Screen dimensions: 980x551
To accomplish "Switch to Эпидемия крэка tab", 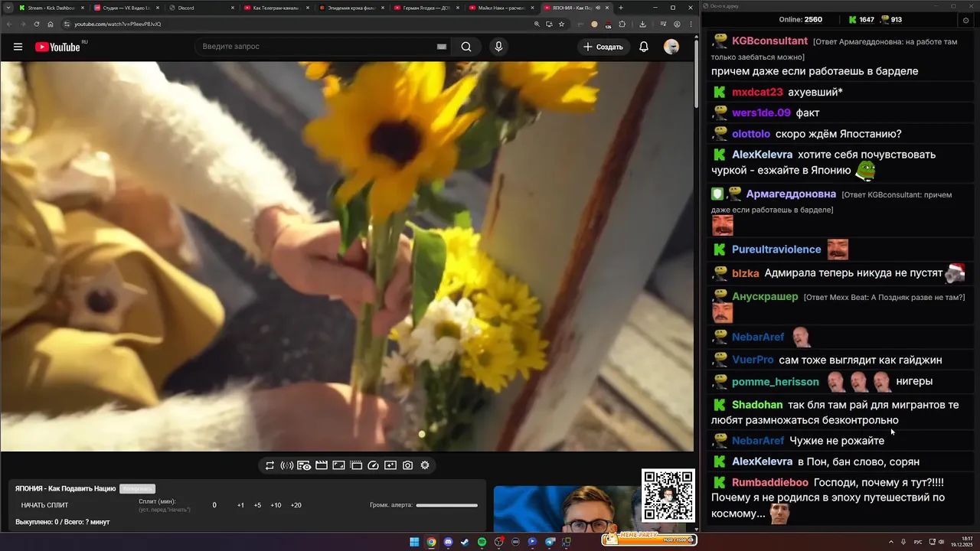I will tap(350, 8).
